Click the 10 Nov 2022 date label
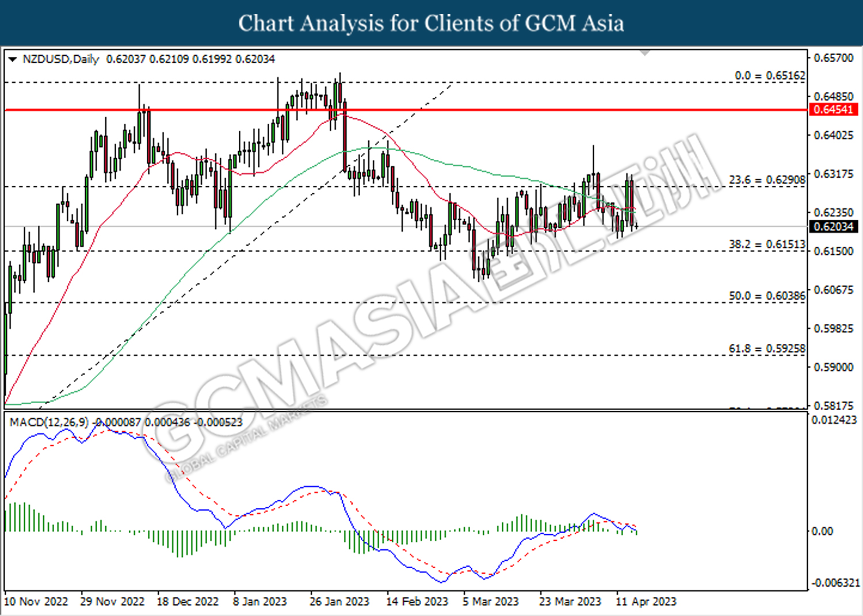The height and width of the screenshot is (616, 863). click(x=36, y=602)
